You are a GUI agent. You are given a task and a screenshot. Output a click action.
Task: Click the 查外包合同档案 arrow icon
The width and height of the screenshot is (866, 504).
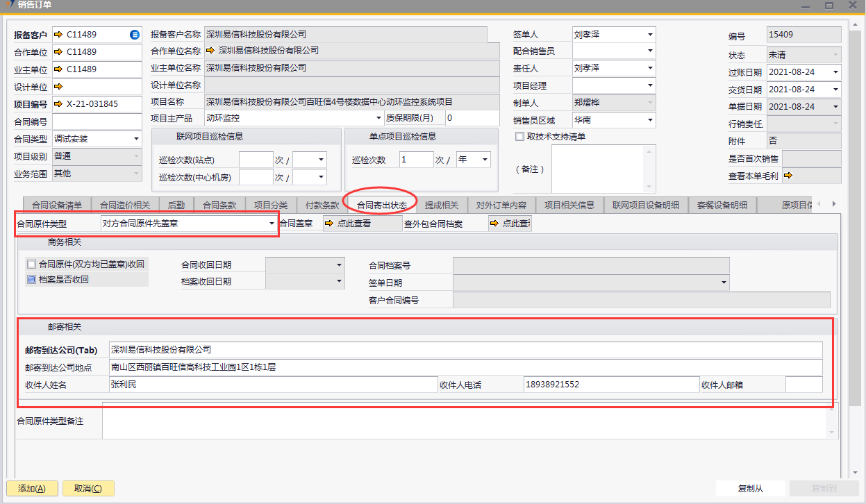494,224
